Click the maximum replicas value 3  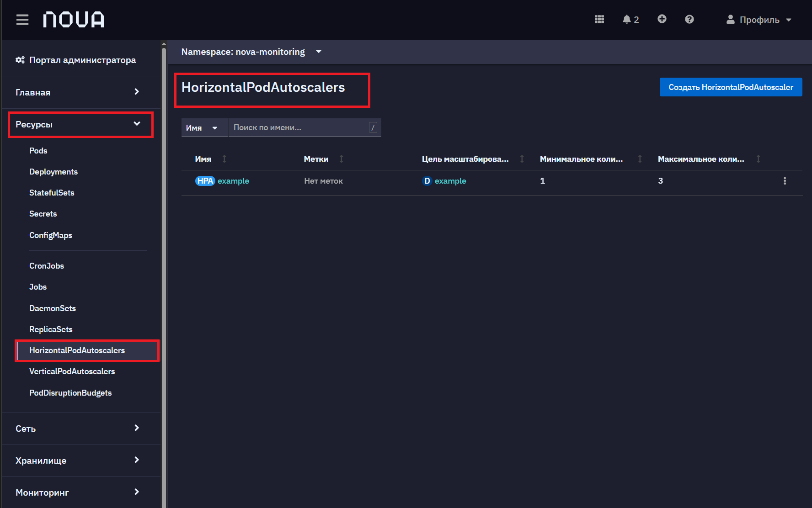click(660, 181)
